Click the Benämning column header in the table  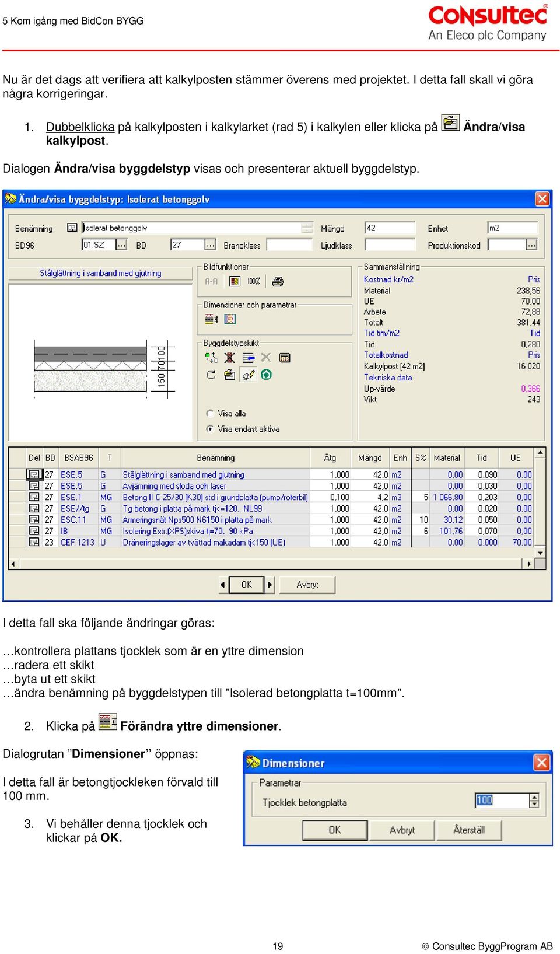point(215,458)
